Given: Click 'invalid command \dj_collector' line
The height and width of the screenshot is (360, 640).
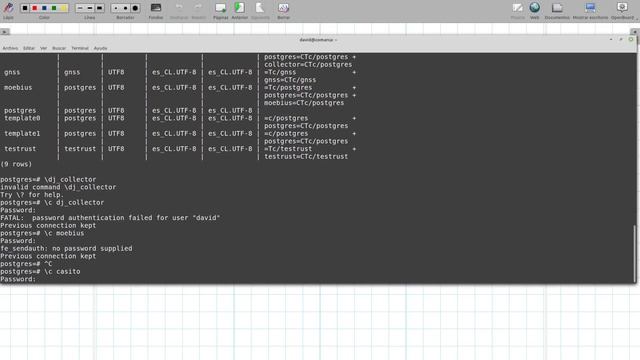Looking at the screenshot, I should 58,187.
